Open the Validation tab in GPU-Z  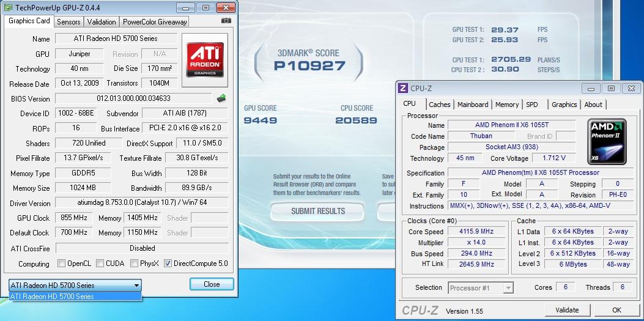coord(102,22)
